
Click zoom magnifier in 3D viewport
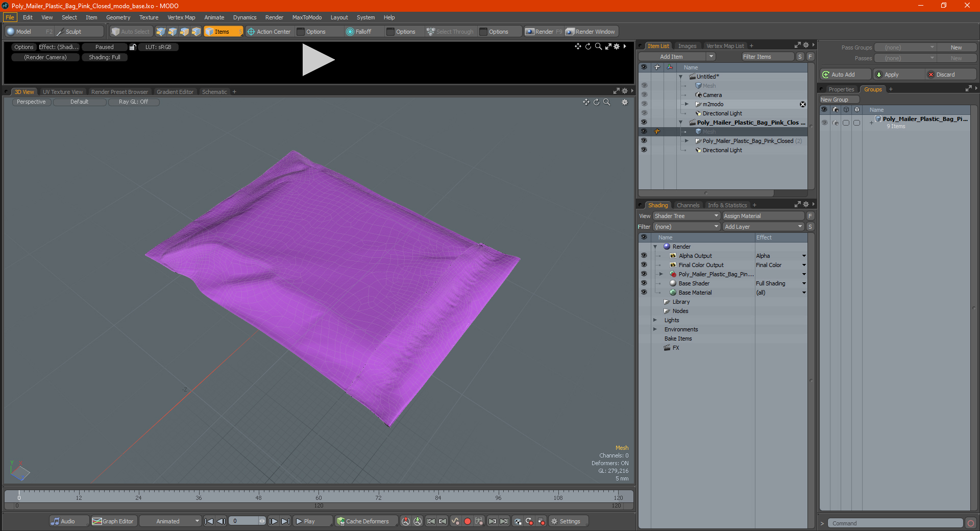coord(607,102)
